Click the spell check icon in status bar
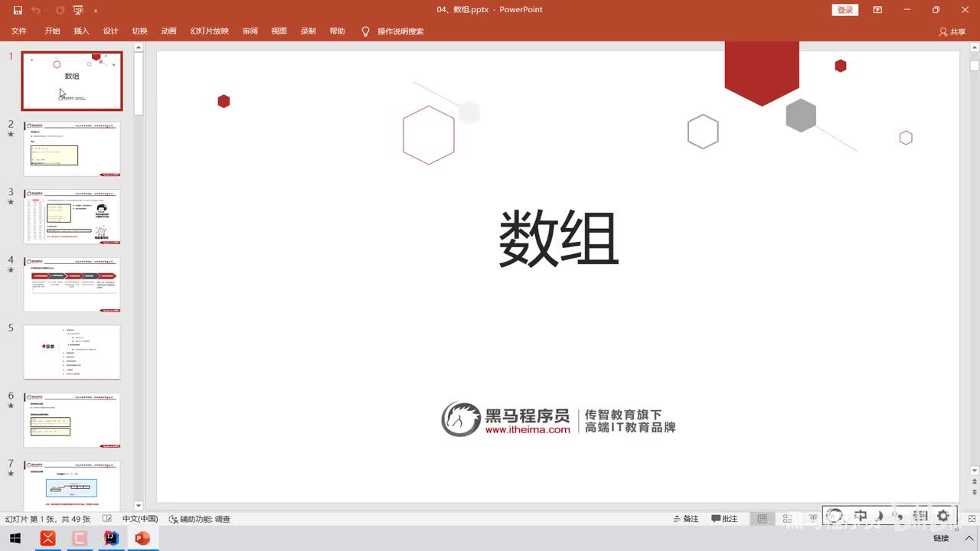The image size is (980, 551). click(107, 519)
